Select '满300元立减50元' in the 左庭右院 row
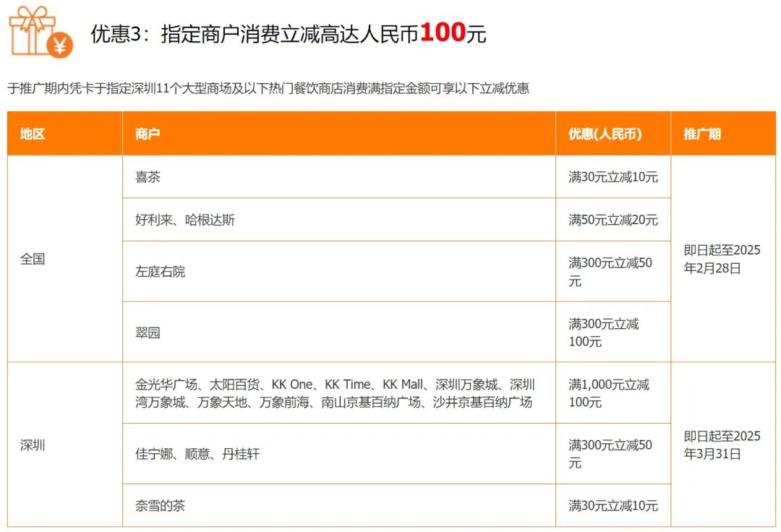Image resolution: width=781 pixels, height=532 pixels. tap(610, 272)
